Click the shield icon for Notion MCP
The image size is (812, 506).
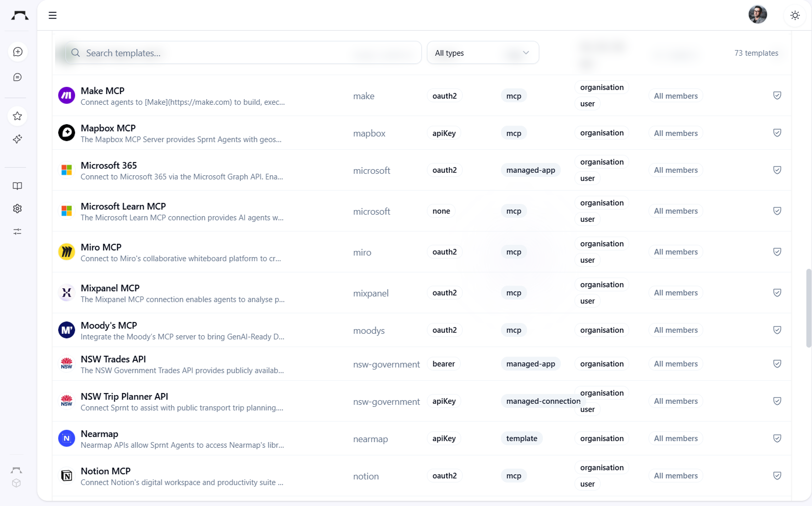tap(777, 476)
